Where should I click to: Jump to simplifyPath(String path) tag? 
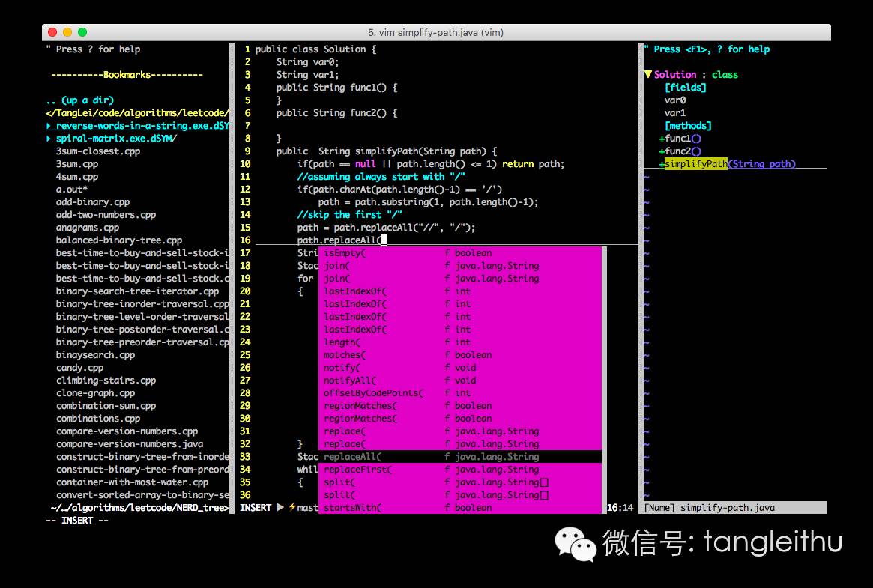point(727,164)
